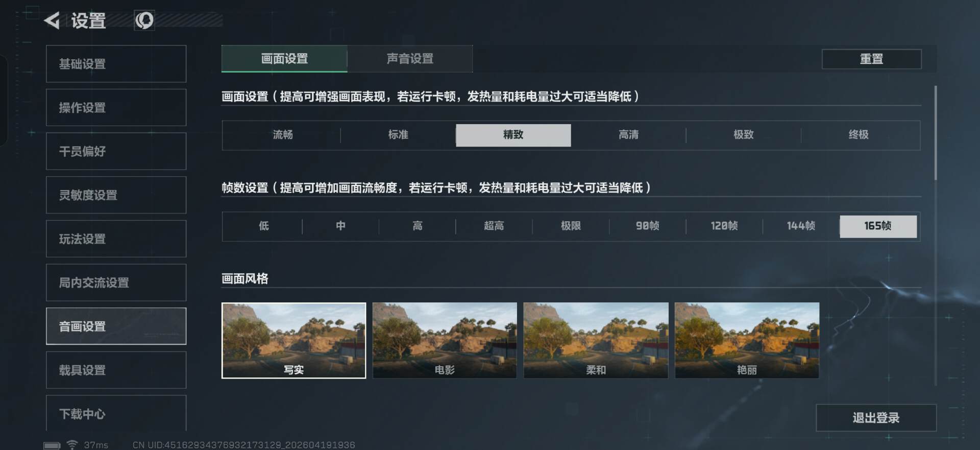Choose the 艳丽 picture style thumbnail
This screenshot has width=980, height=450.
(747, 340)
